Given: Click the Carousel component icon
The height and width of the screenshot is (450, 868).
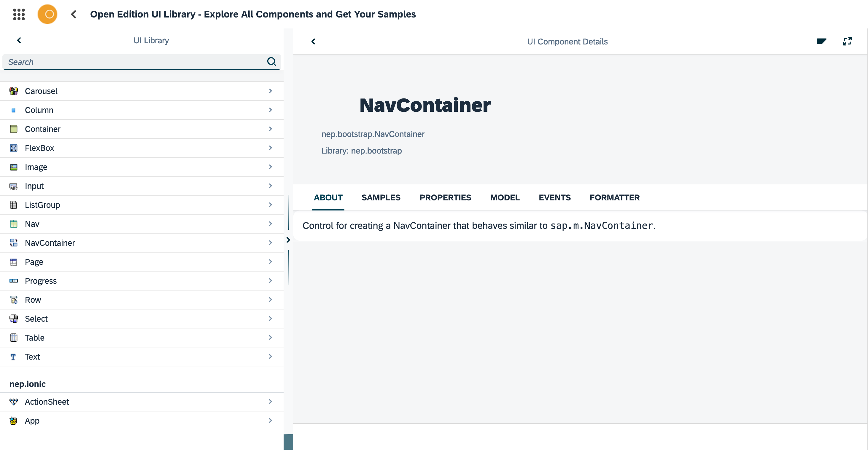Looking at the screenshot, I should pos(13,91).
